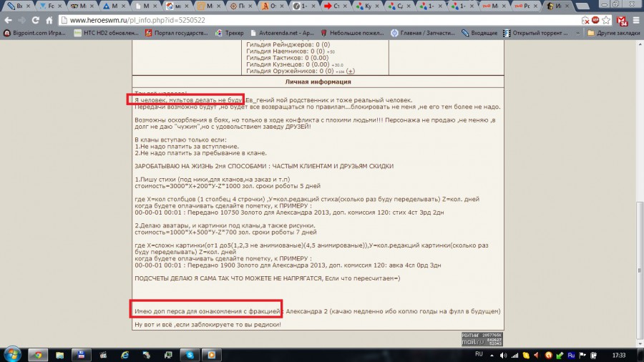
Task: Launch Internet Explorer from taskbar
Action: click(125, 354)
